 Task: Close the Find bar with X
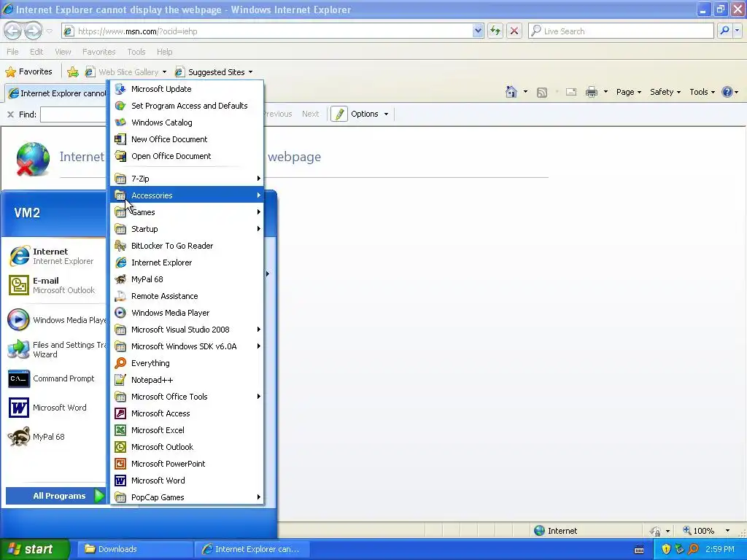[x=10, y=114]
